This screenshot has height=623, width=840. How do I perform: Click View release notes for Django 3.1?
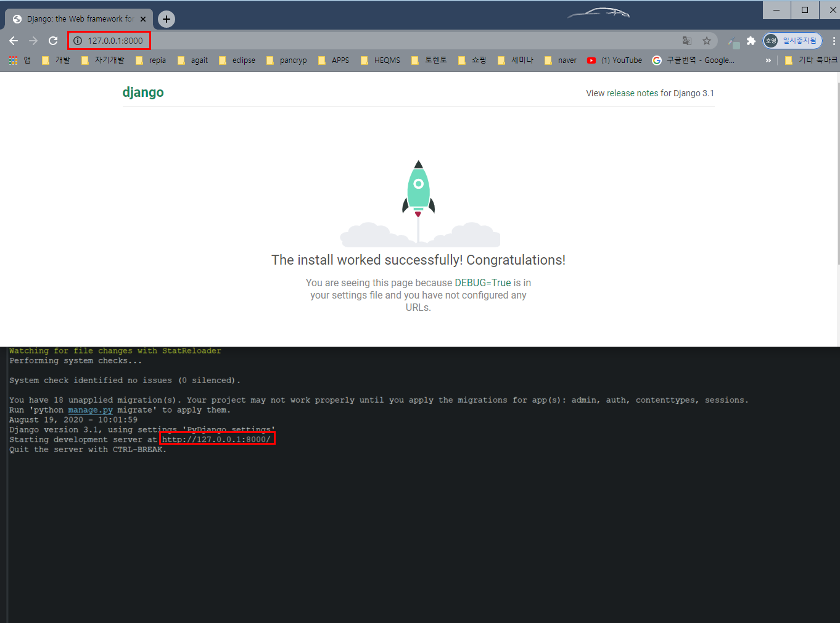[x=649, y=93]
